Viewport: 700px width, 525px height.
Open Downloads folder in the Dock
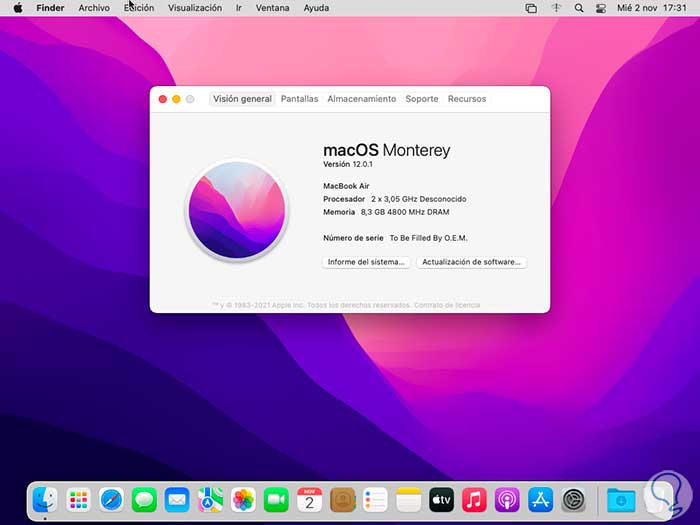[621, 500]
